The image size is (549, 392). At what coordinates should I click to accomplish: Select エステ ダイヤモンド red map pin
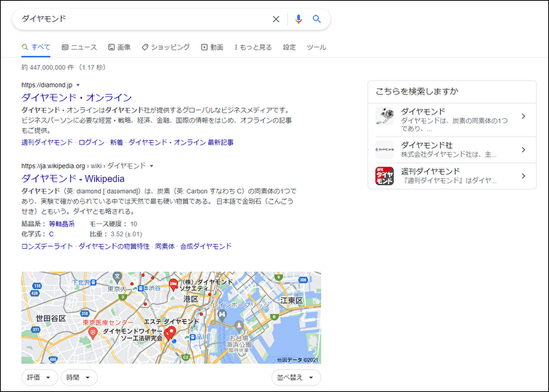(x=172, y=331)
